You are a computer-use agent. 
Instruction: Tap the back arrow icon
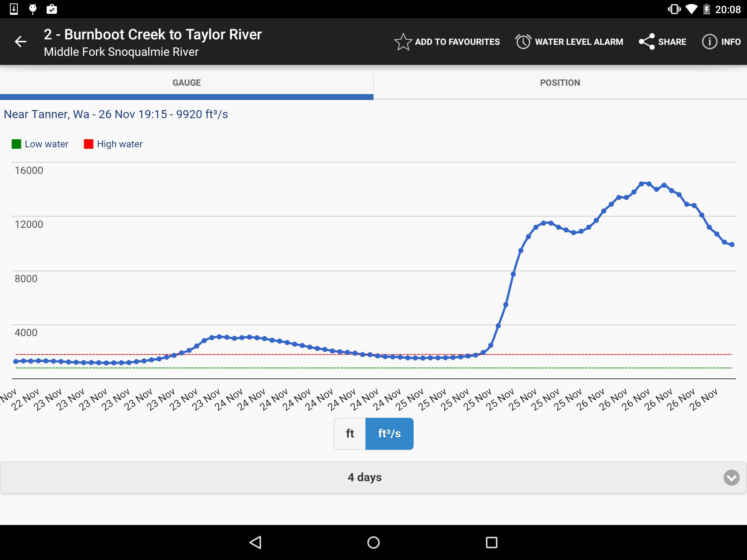pyautogui.click(x=20, y=42)
